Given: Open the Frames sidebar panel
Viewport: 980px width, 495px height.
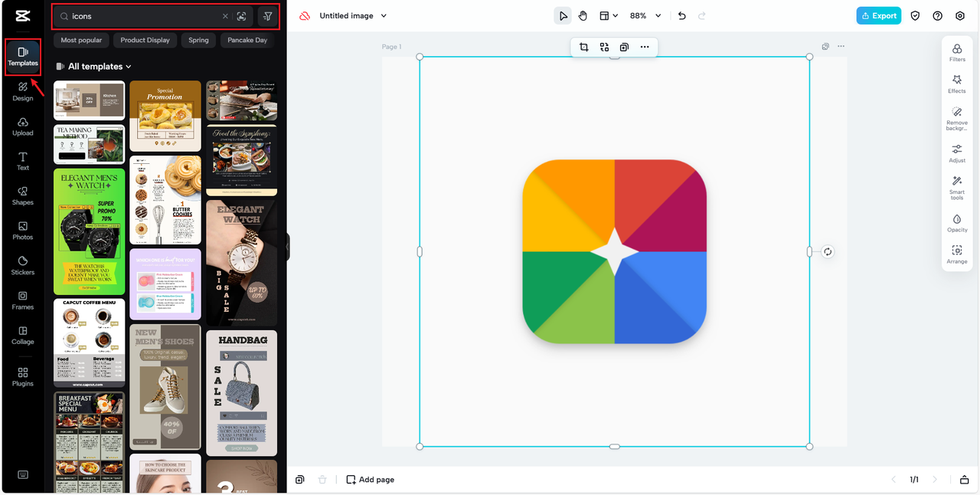Looking at the screenshot, I should coord(23,300).
